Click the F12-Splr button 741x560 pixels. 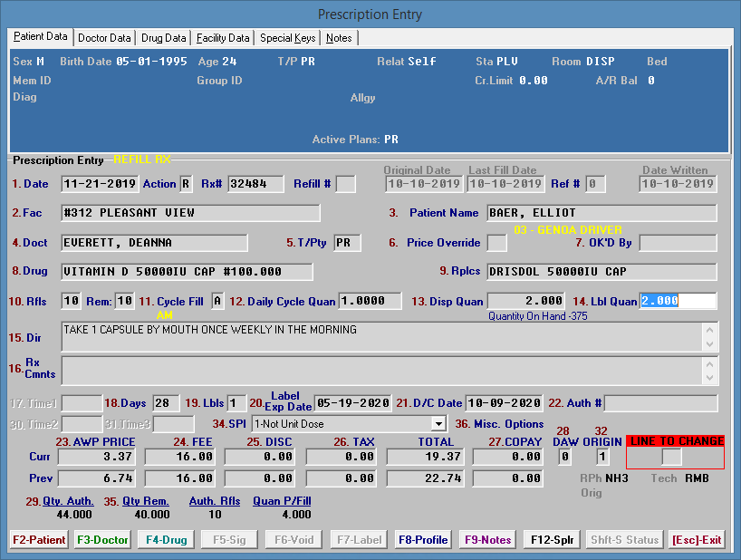point(553,539)
